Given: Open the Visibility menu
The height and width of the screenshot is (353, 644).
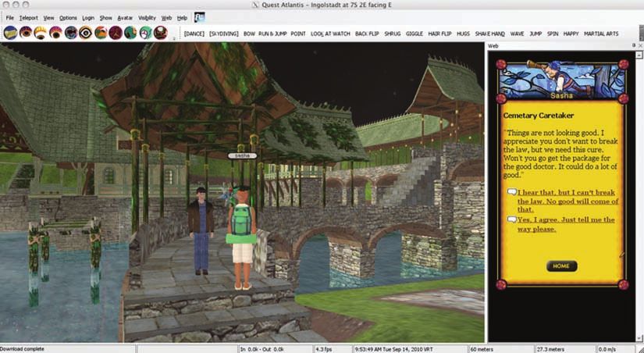Looking at the screenshot, I should 147,18.
